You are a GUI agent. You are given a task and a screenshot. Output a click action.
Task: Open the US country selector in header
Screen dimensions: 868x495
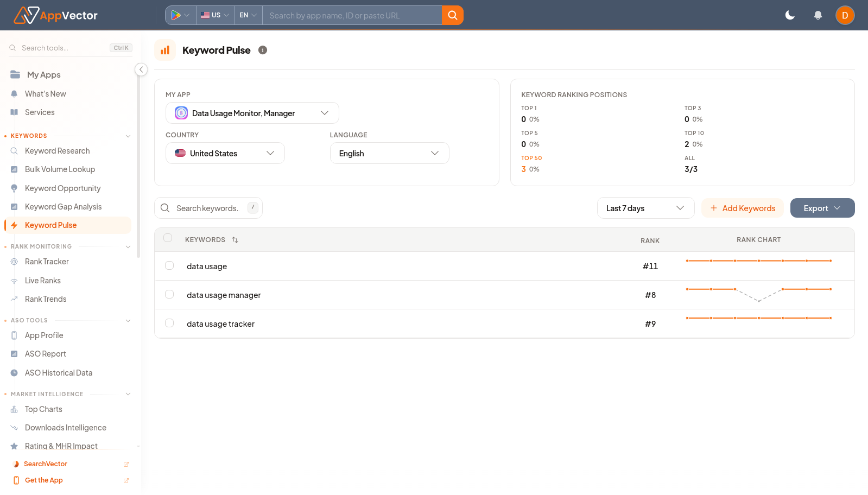click(215, 15)
